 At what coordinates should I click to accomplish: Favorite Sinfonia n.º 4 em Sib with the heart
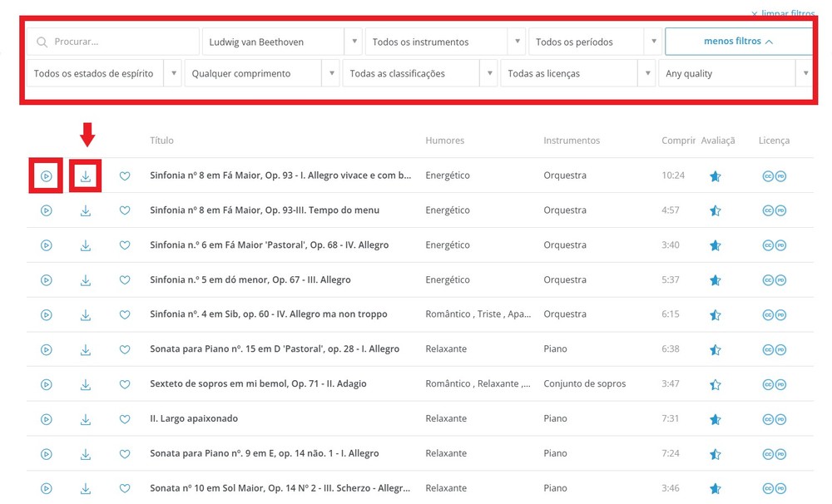click(125, 314)
